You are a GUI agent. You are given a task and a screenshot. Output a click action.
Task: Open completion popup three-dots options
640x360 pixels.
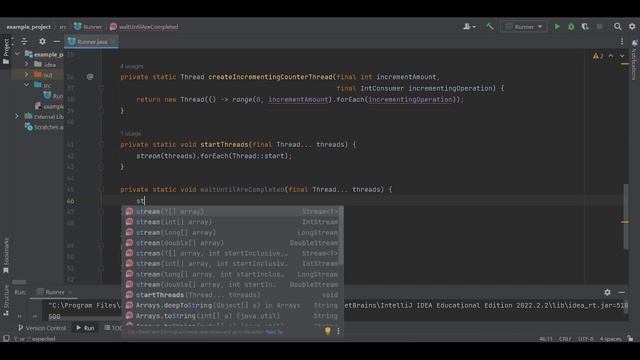pos(338,331)
